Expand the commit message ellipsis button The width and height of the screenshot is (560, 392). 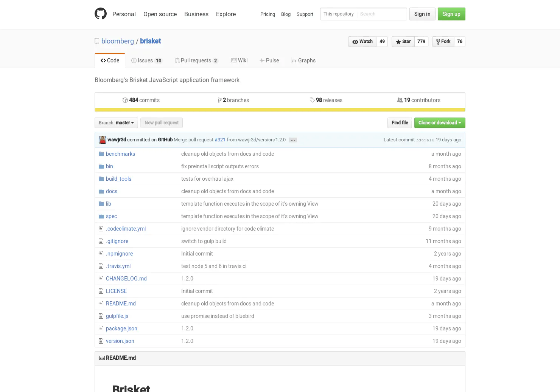(293, 140)
